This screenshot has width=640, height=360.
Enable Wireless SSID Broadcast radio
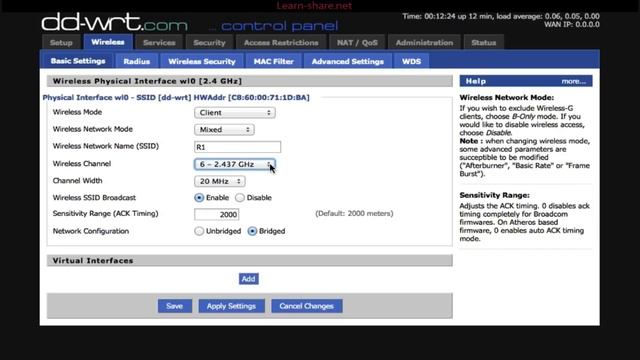(x=199, y=198)
